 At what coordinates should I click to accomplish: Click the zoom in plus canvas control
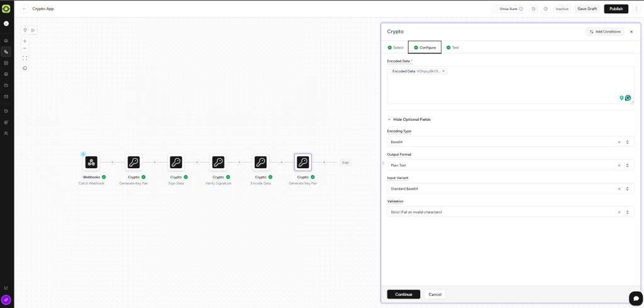tap(25, 41)
